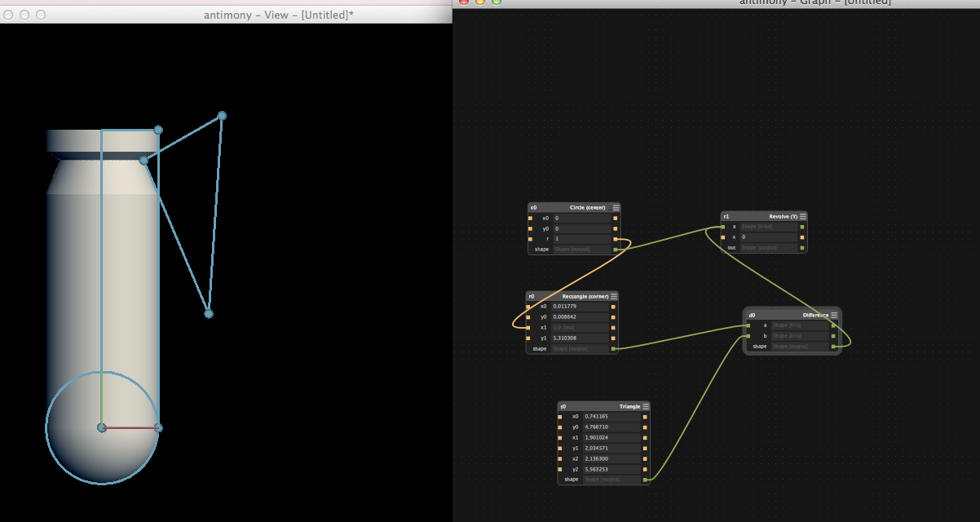The image size is (980, 522).
Task: Edit Rectangle y0 field showing 0.008642
Action: 579,316
